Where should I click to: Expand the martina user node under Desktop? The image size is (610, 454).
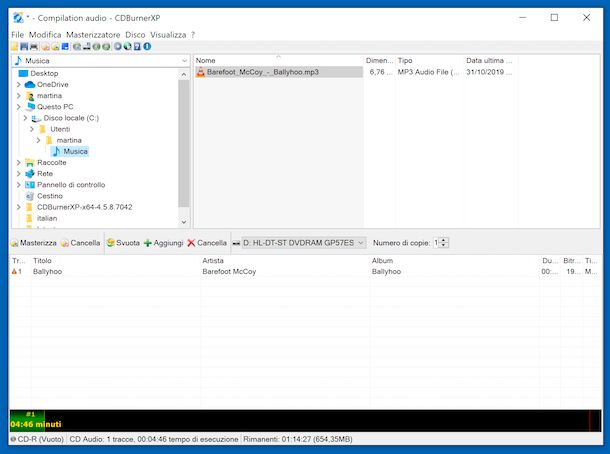coord(18,95)
